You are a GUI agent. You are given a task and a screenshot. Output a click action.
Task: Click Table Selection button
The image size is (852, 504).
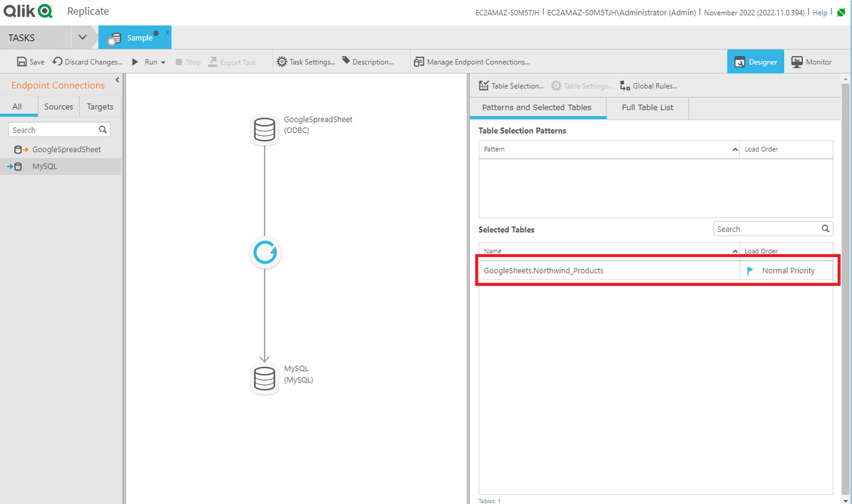(511, 86)
